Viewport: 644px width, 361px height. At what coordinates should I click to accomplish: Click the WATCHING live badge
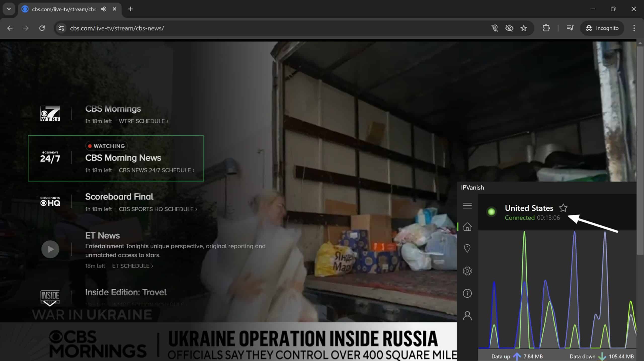[x=106, y=146]
